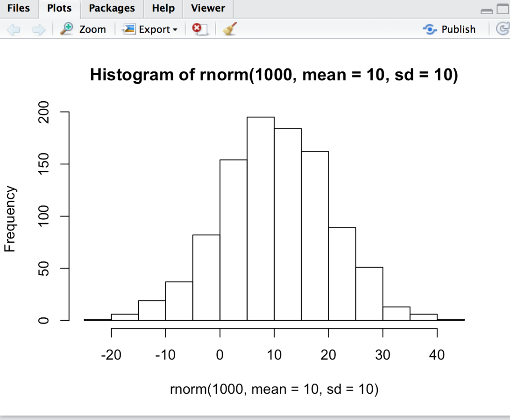Click the y-axis tick label 150
510x420 pixels.
click(x=43, y=164)
